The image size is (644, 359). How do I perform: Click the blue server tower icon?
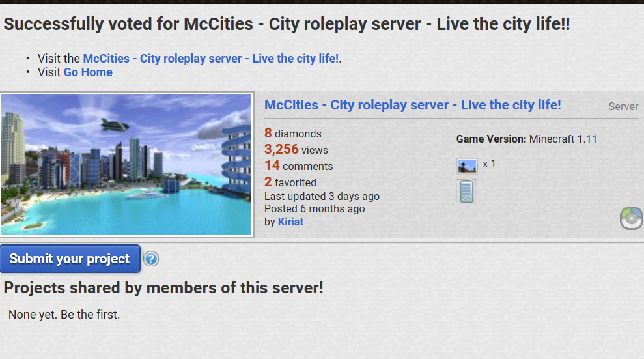tap(467, 192)
